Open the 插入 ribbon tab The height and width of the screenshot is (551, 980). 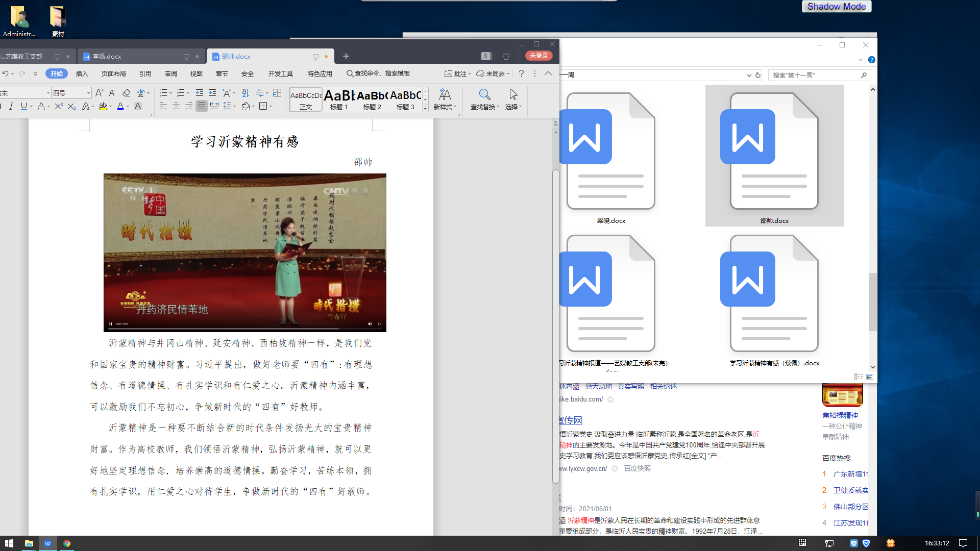tap(82, 73)
